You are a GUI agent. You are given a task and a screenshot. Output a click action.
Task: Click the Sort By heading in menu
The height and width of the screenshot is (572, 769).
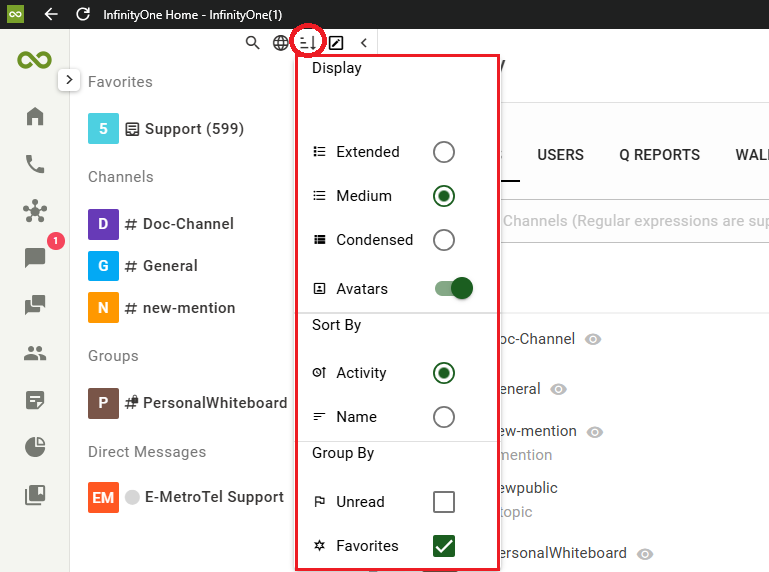[336, 325]
